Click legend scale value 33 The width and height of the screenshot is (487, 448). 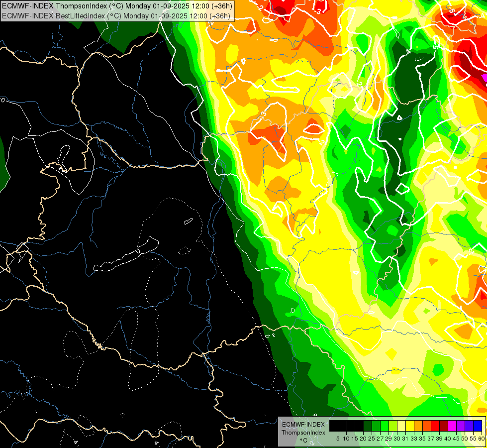point(414,439)
